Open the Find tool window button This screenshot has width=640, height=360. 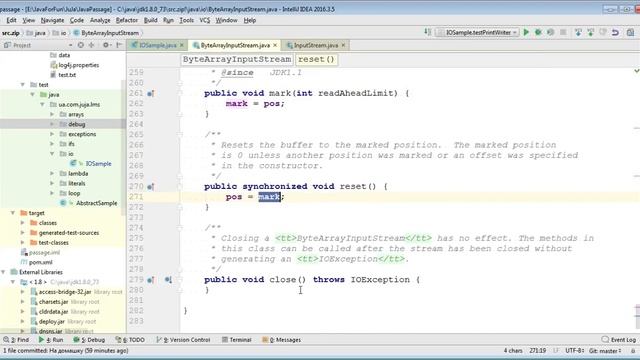tap(16, 340)
